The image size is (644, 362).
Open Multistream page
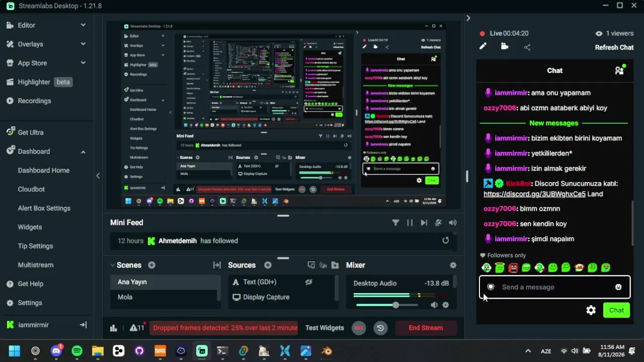tap(35, 265)
